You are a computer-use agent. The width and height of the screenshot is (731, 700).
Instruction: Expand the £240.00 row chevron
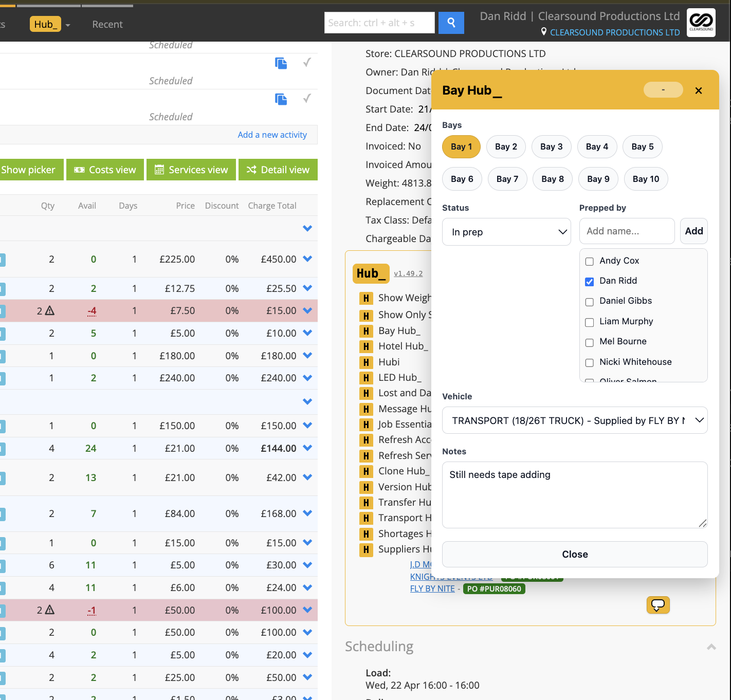[307, 378]
